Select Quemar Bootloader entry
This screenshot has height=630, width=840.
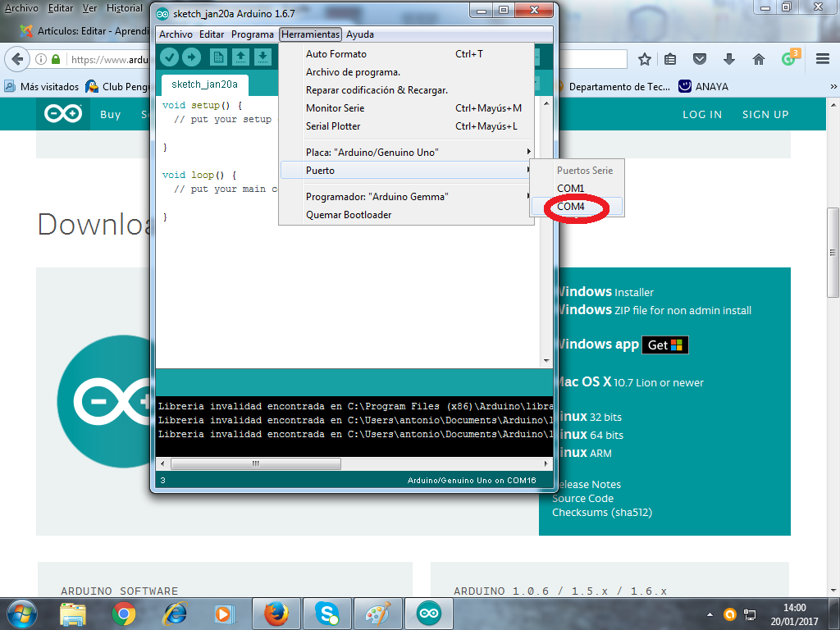click(x=407, y=215)
